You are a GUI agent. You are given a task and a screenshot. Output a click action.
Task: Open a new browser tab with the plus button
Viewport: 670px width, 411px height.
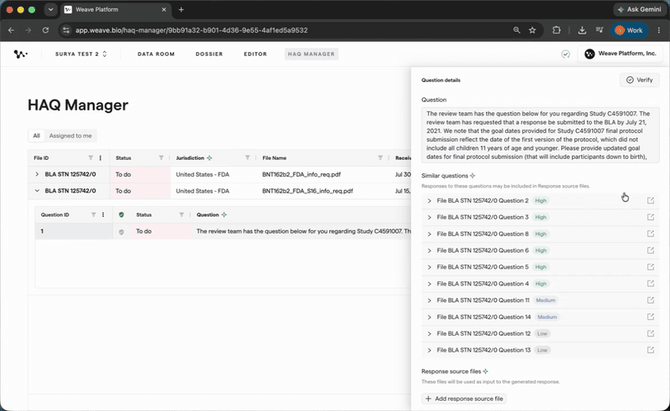[181, 9]
